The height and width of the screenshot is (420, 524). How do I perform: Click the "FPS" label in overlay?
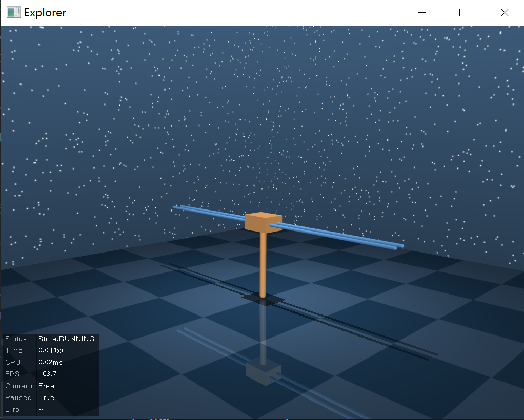12,374
